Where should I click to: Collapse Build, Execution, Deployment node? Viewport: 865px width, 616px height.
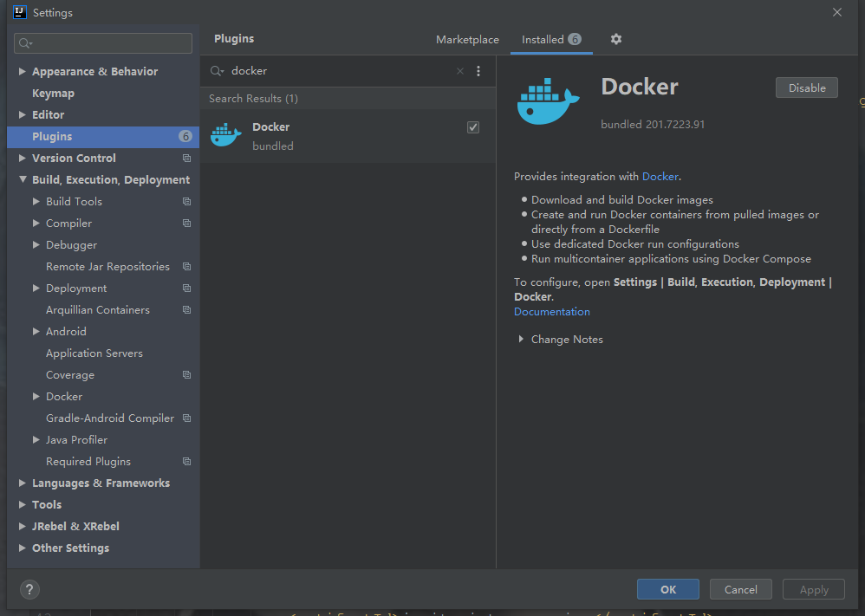point(22,179)
